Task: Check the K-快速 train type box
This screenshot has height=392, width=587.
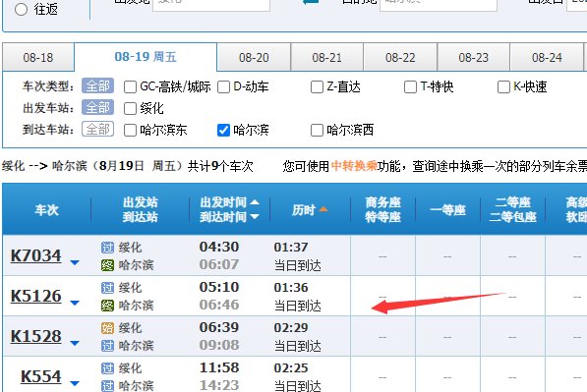Action: pos(503,87)
